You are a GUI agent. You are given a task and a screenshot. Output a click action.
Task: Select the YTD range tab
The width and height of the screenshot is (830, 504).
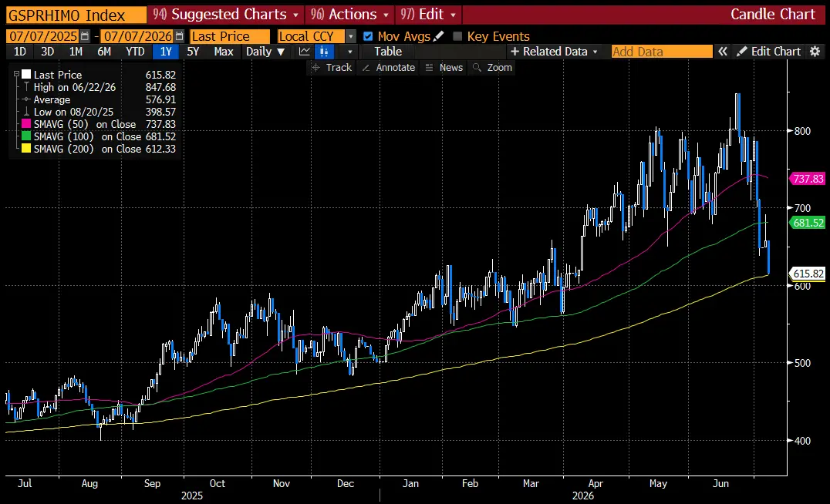135,52
